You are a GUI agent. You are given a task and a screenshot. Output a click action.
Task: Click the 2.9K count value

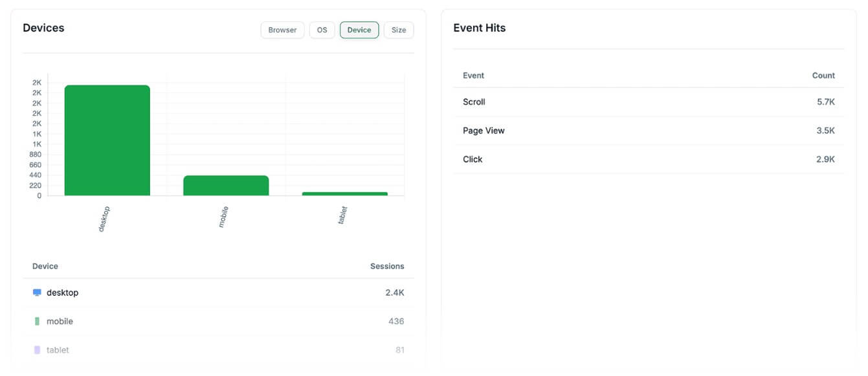coord(826,159)
